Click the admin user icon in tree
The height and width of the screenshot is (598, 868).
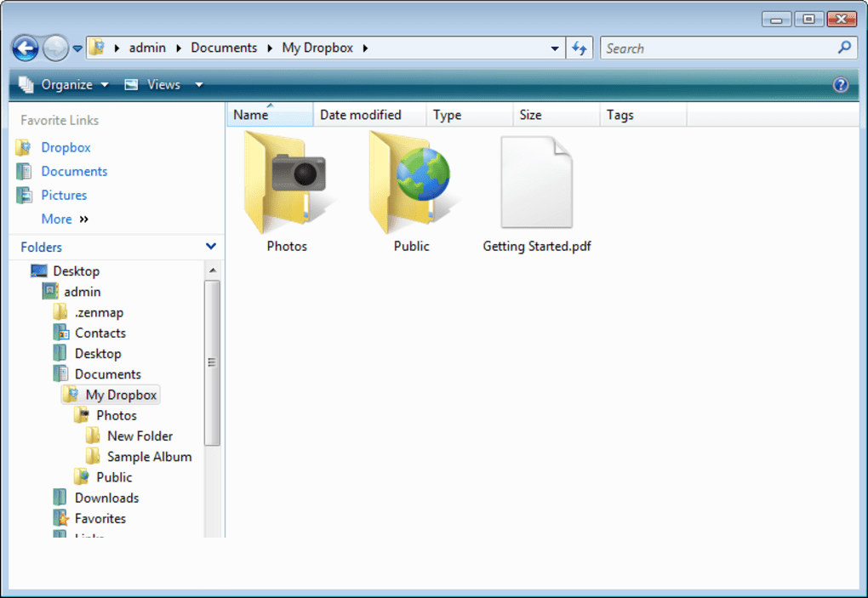[50, 291]
